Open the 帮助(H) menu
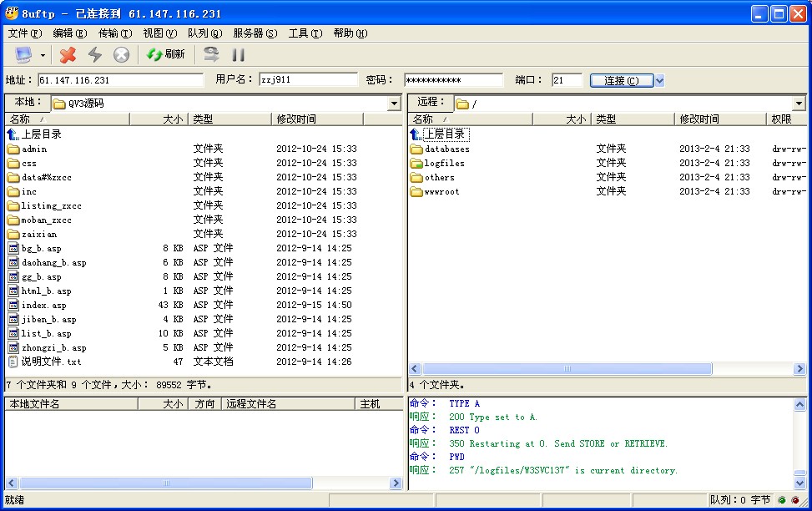The width and height of the screenshot is (812, 511). click(351, 33)
